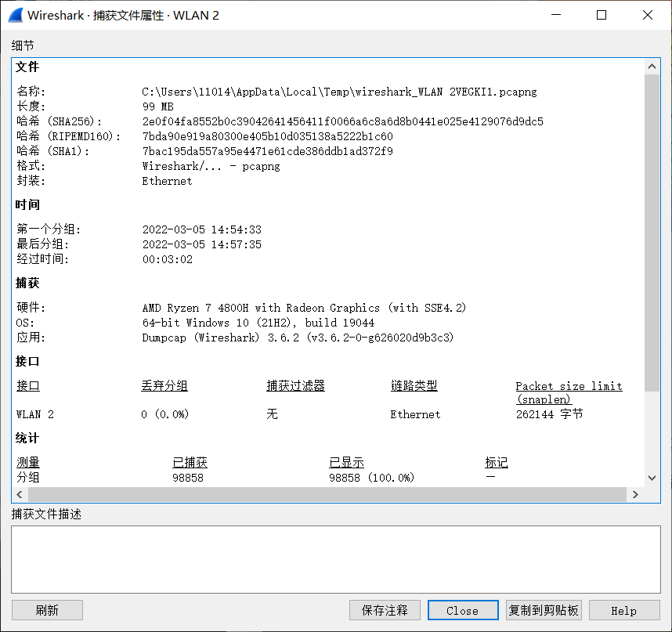The width and height of the screenshot is (672, 632).
Task: Click the 标记 column header
Action: (x=497, y=463)
